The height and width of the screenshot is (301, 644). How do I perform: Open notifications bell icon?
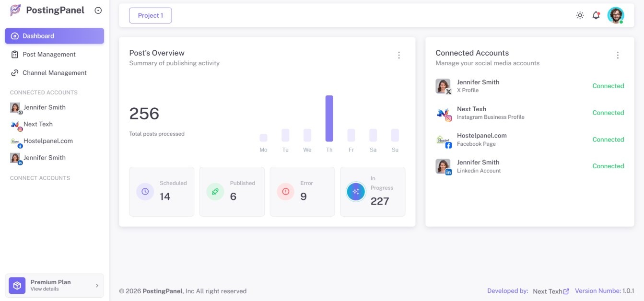(x=596, y=15)
